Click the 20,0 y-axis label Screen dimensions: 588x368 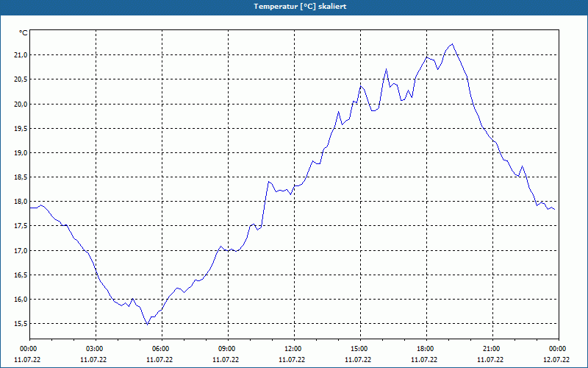(21, 104)
